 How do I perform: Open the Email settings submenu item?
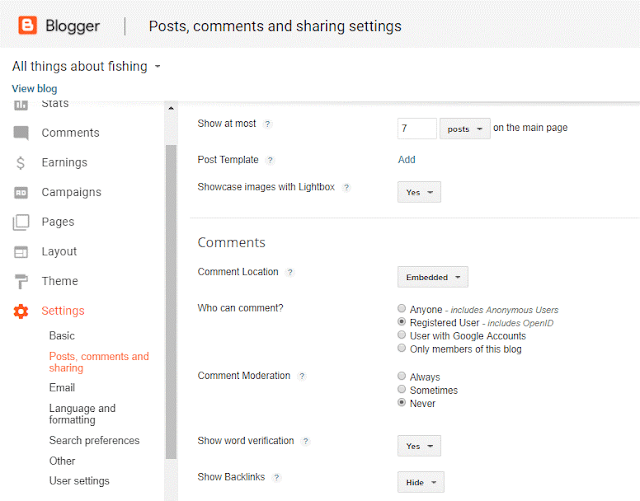point(62,387)
